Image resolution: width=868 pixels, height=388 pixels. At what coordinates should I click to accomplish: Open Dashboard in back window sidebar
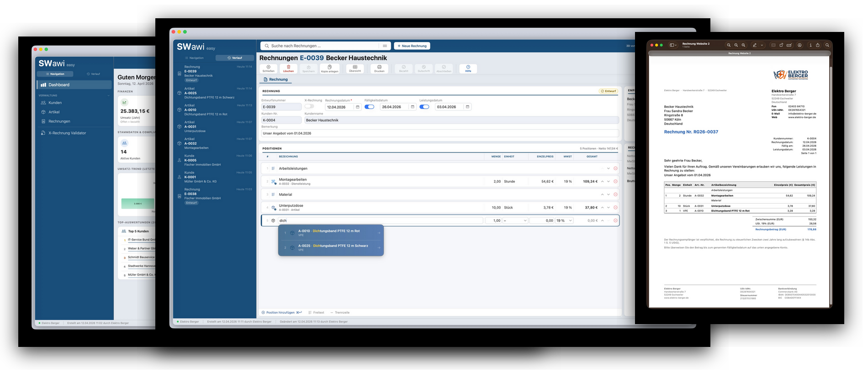coord(74,85)
